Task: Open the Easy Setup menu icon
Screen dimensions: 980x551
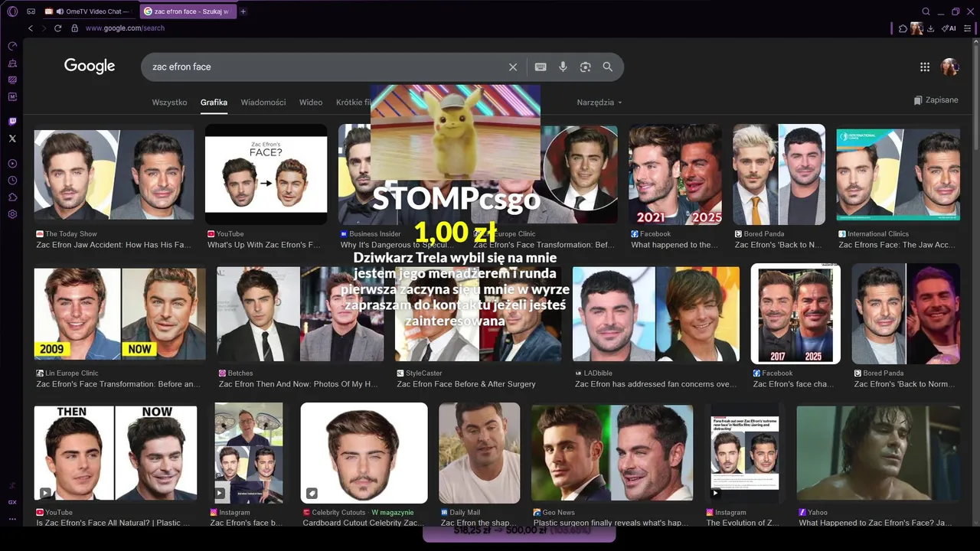Action: pyautogui.click(x=968, y=28)
